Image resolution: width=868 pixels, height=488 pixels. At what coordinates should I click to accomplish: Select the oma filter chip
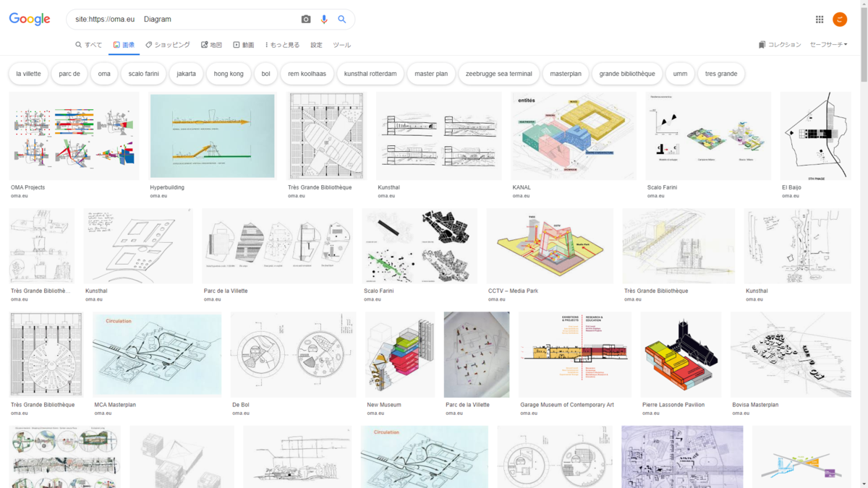(104, 74)
